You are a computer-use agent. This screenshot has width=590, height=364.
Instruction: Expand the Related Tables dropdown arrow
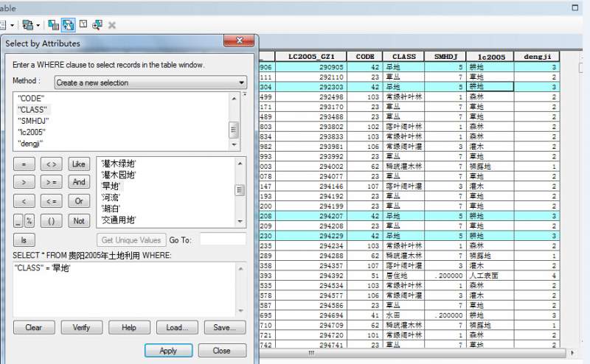point(38,26)
